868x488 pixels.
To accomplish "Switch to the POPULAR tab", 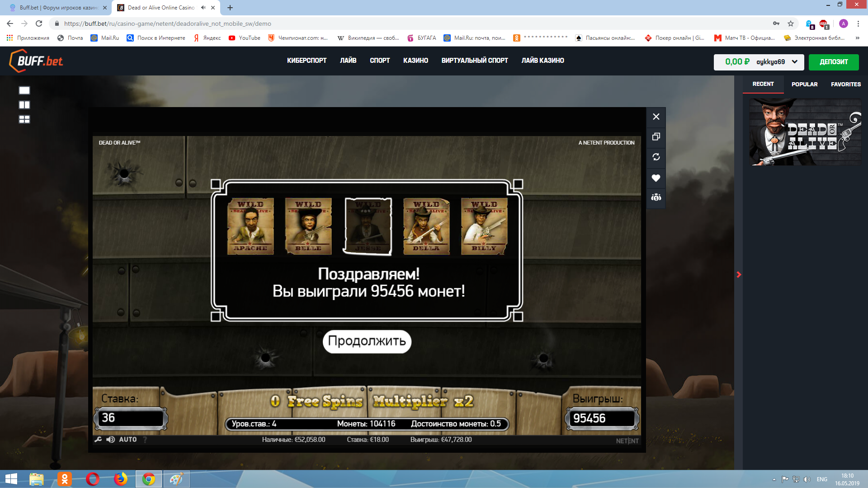I will click(x=804, y=84).
